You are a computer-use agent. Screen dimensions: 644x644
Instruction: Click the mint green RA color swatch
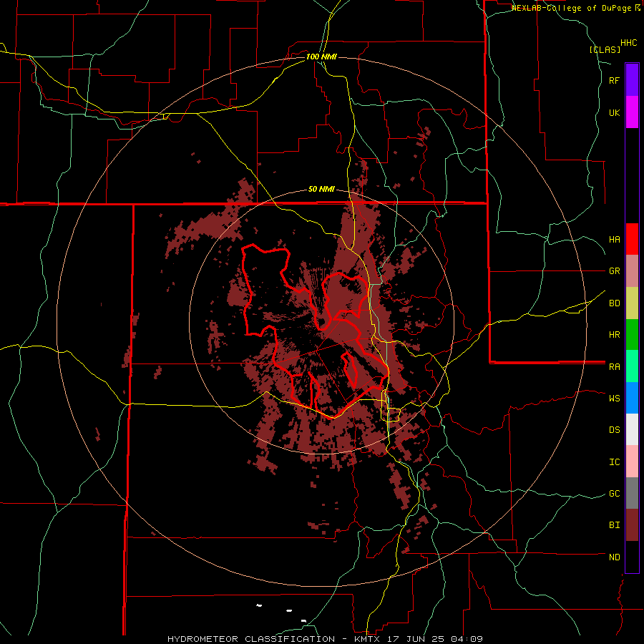click(632, 366)
